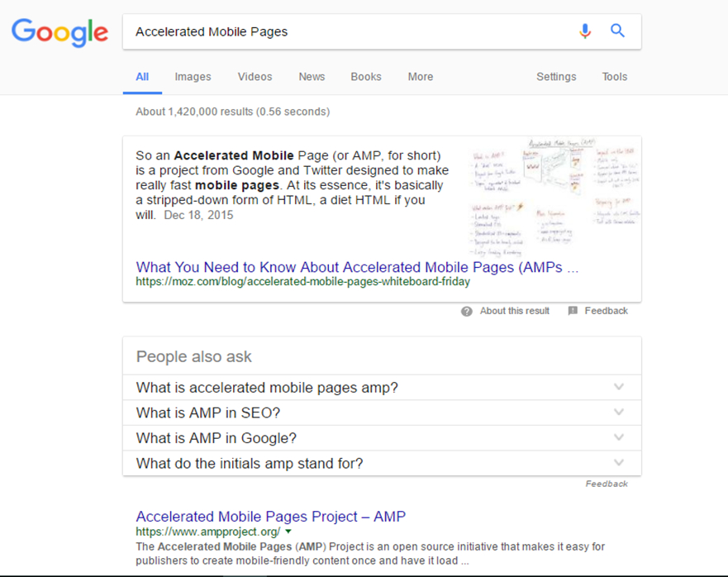Click the ampproject.org green URL
The width and height of the screenshot is (728, 577).
click(x=208, y=532)
